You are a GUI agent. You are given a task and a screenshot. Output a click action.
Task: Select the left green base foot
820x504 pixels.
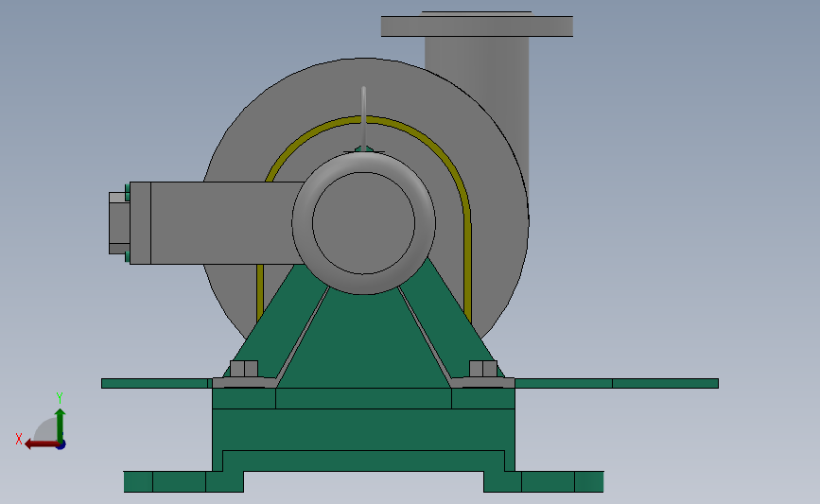183,481
